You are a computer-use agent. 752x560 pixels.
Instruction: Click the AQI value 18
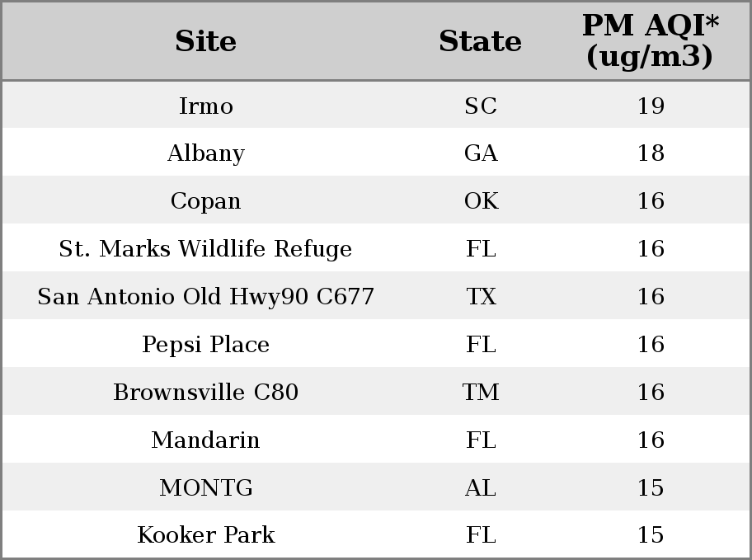[651, 153]
